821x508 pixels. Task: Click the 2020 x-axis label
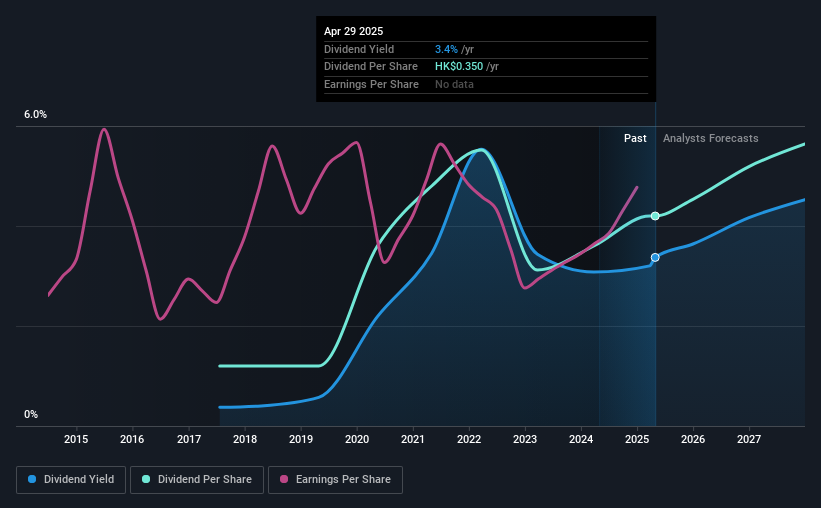357,439
